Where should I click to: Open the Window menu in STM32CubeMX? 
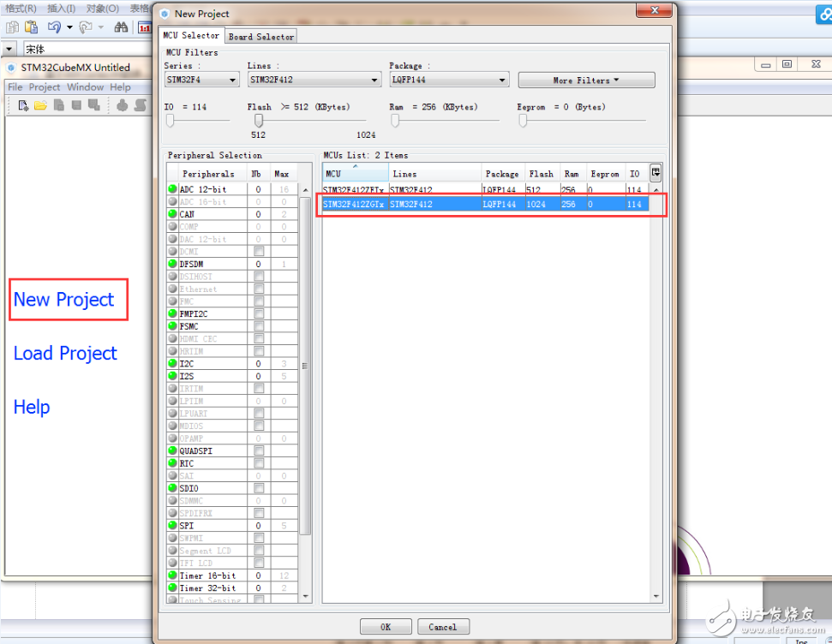pos(86,87)
